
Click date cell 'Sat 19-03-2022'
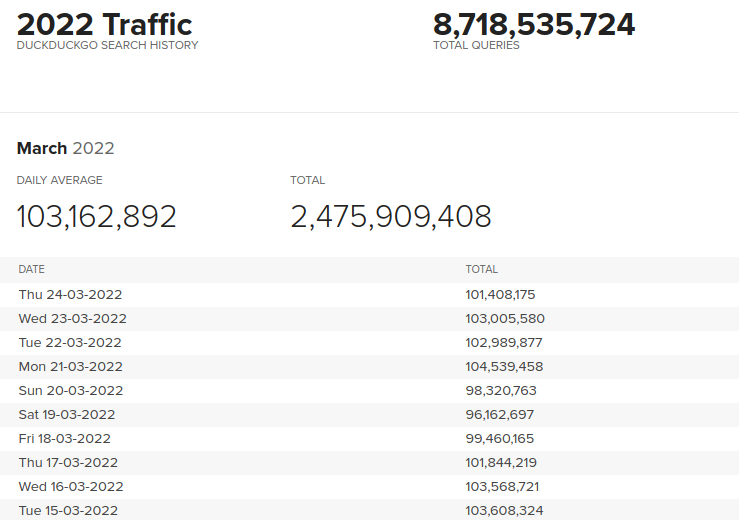click(x=67, y=414)
